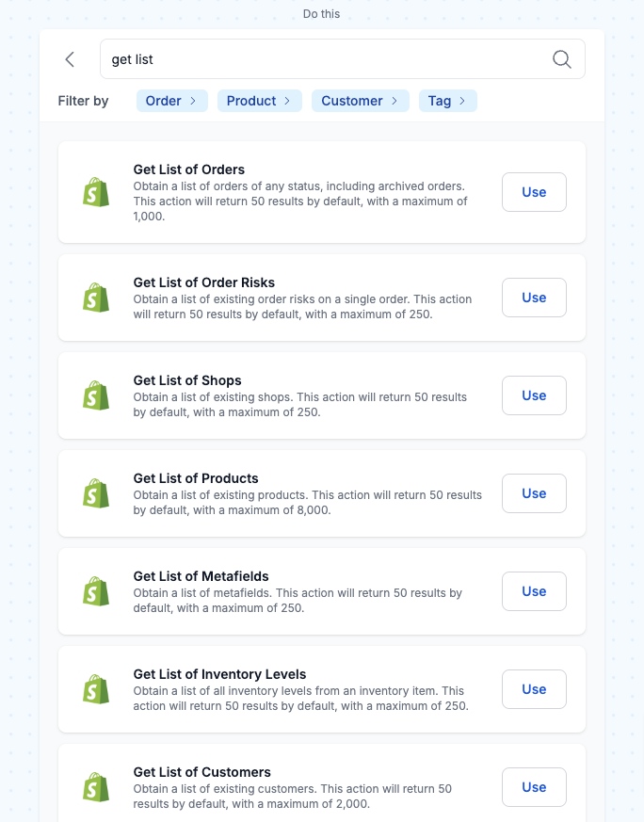Screen dimensions: 644x822
Task: Use the Get List of Orders action
Action: pyautogui.click(x=534, y=192)
